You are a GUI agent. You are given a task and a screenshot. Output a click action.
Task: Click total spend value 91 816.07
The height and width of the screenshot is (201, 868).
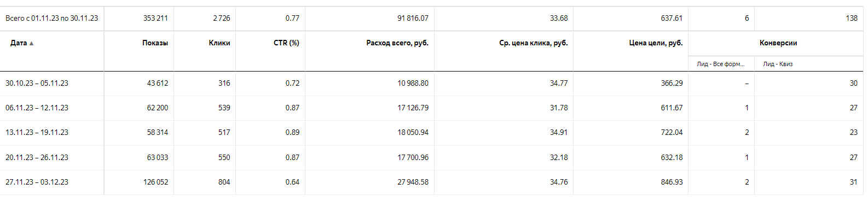pyautogui.click(x=413, y=18)
